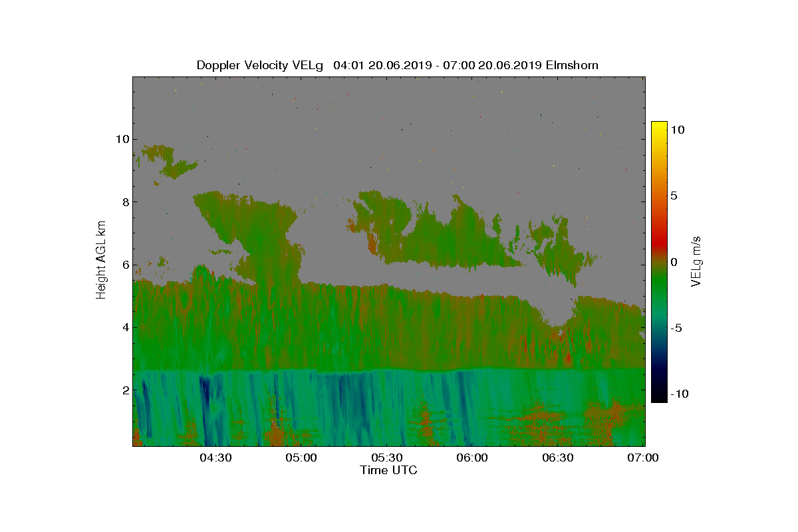Click the '07:00' time tick label
Screen dimensions: 798x532
[x=644, y=458]
